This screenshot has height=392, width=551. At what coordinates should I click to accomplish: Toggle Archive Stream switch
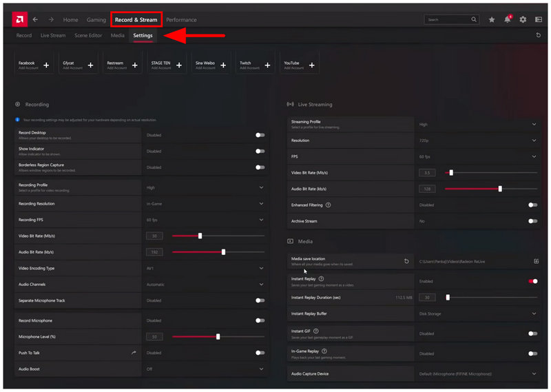point(532,221)
